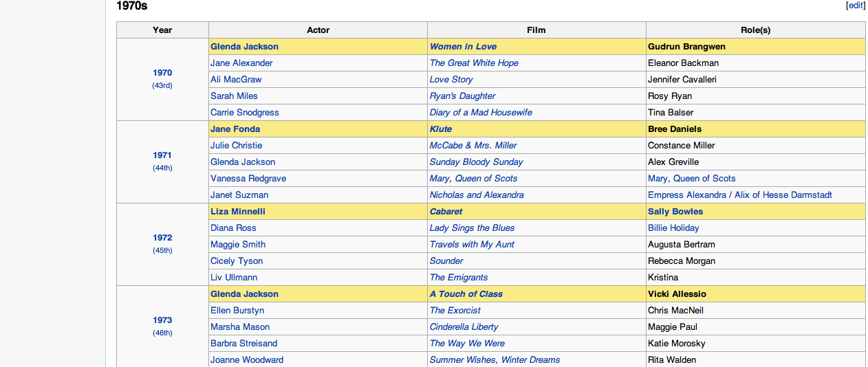Open Lady Sings the Blues link

[x=472, y=228]
